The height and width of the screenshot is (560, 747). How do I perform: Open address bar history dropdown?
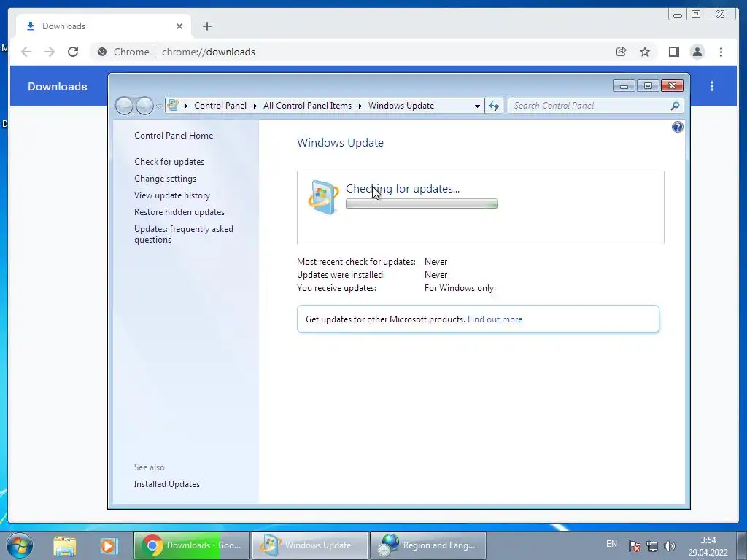(477, 106)
